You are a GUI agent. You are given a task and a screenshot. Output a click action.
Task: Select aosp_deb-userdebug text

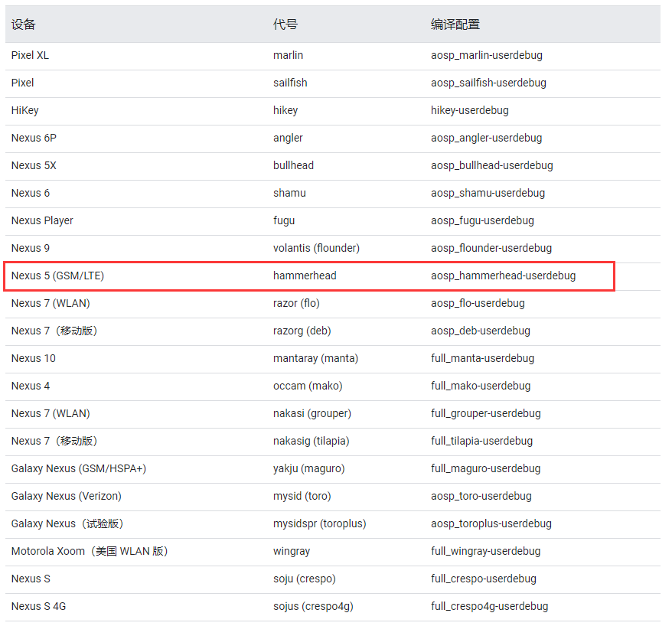click(x=481, y=331)
